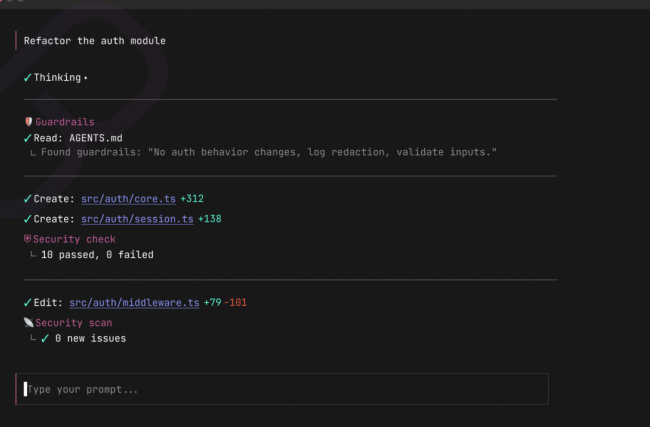Click the "Security check" heading text
Image resolution: width=650 pixels, height=433 pixels.
click(74, 239)
